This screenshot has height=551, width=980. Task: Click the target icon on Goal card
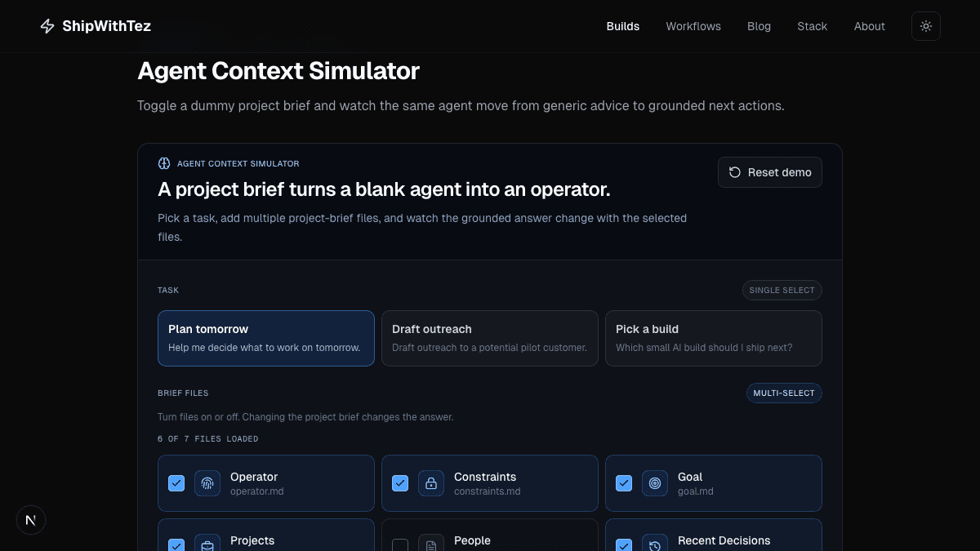point(655,483)
